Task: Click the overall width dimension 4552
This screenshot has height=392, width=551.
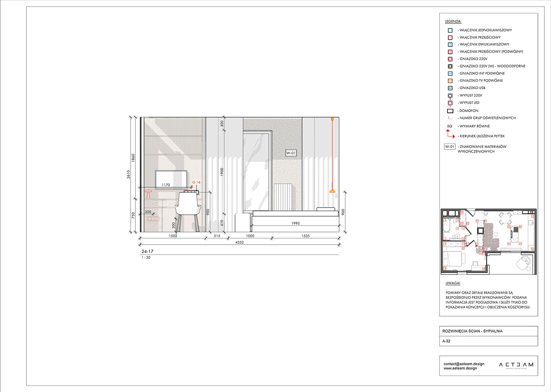Action: pos(239,242)
